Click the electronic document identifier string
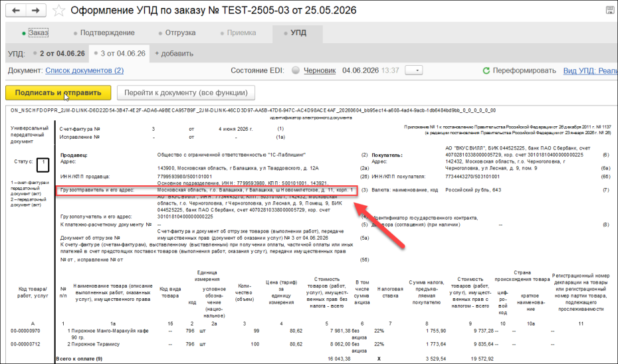Image resolution: width=618 pixels, height=364 pixels. (x=253, y=111)
